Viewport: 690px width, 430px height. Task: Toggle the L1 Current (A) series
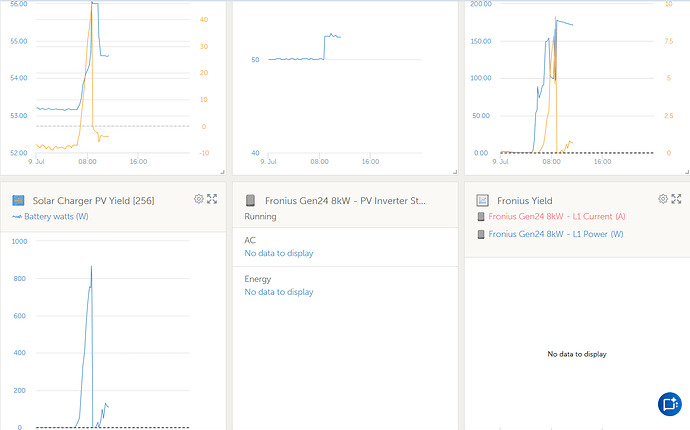pos(561,217)
